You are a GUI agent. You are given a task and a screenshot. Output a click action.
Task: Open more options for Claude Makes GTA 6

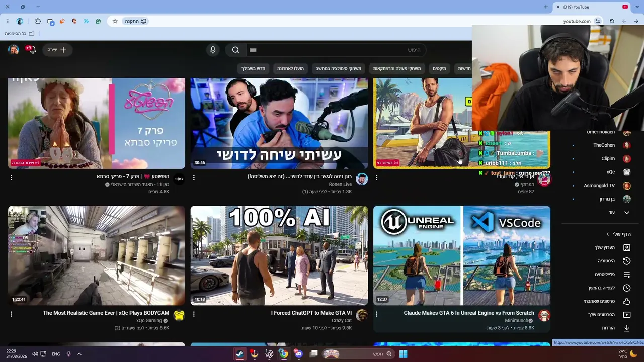click(376, 314)
